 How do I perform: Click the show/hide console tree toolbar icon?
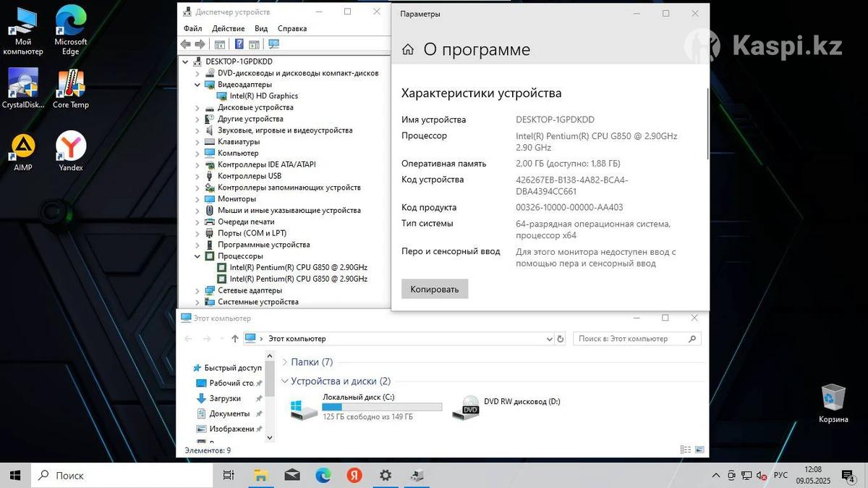pos(220,44)
